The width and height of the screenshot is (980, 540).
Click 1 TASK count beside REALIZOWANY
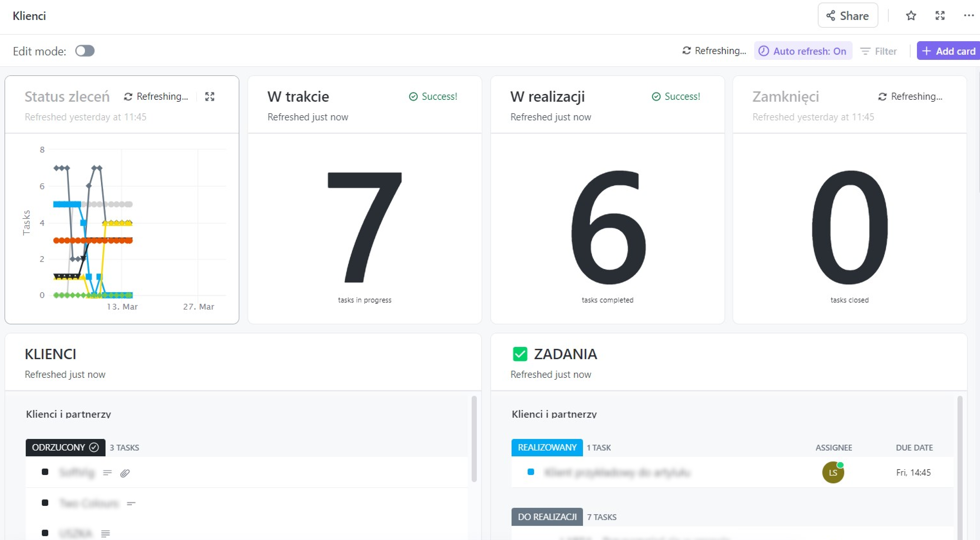tap(598, 448)
